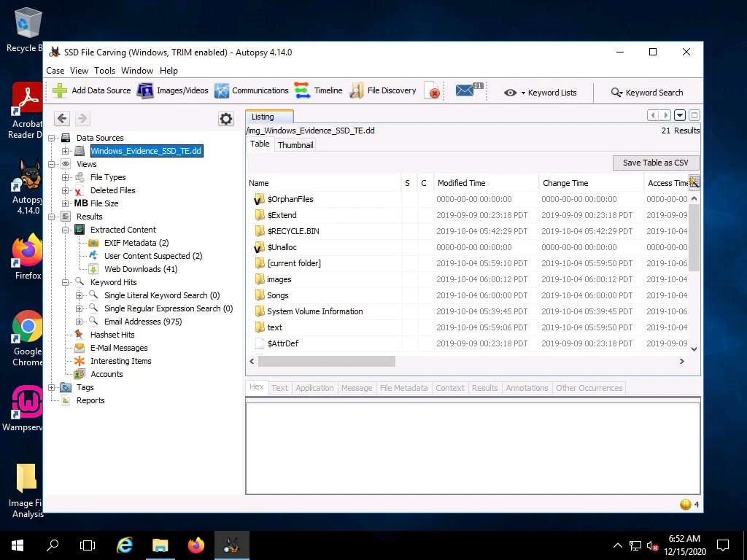Image resolution: width=747 pixels, height=560 pixels.
Task: Sort by Name column header
Action: click(x=323, y=183)
